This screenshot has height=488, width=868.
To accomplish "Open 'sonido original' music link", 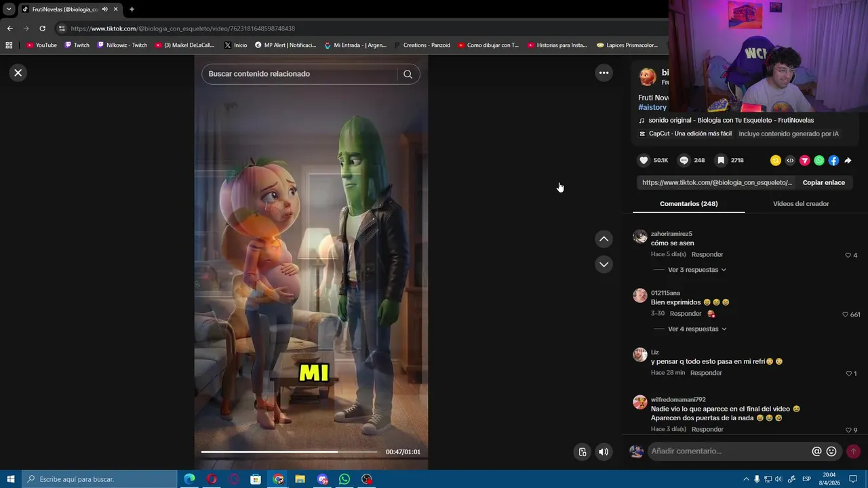I will click(x=731, y=120).
